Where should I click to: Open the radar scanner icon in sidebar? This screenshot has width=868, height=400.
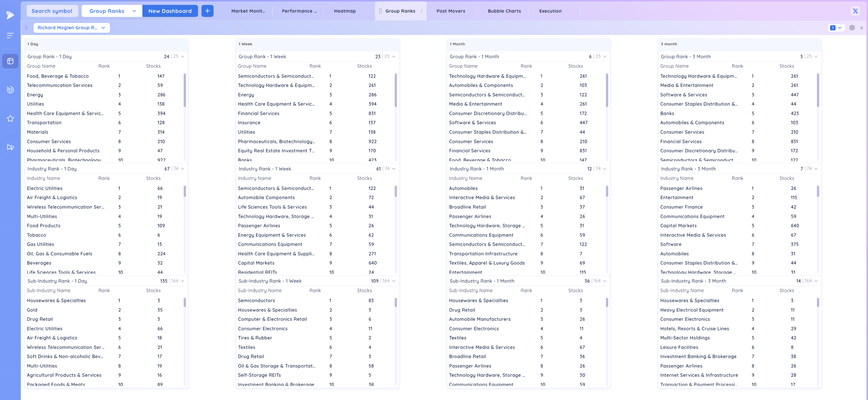[x=10, y=90]
